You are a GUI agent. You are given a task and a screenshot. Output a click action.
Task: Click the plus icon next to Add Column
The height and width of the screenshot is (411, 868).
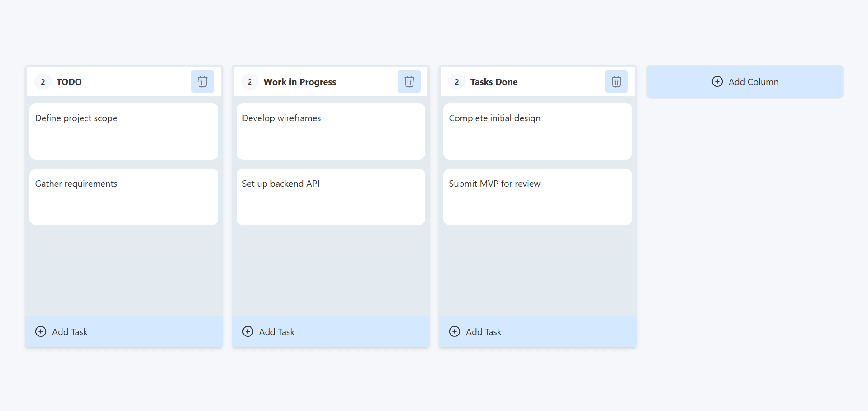[717, 81]
